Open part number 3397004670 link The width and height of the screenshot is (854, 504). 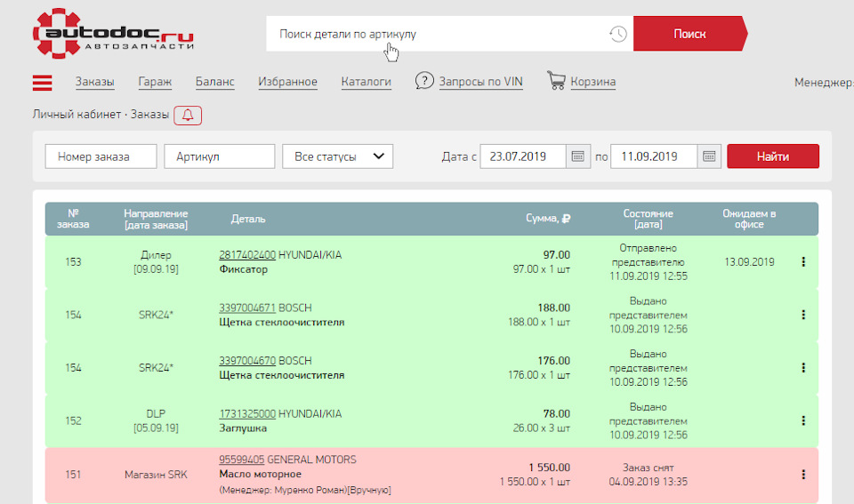[247, 361]
